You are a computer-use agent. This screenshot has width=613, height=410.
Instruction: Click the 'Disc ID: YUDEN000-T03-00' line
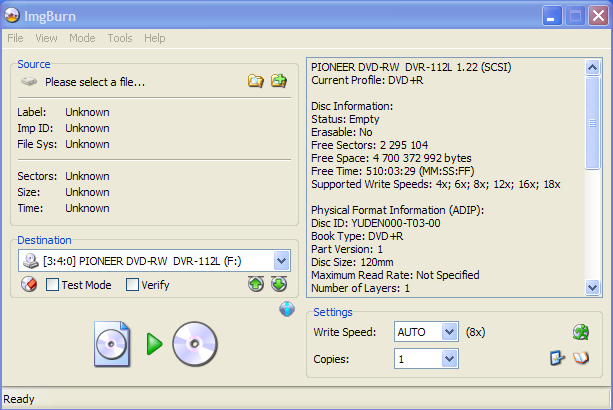[376, 223]
